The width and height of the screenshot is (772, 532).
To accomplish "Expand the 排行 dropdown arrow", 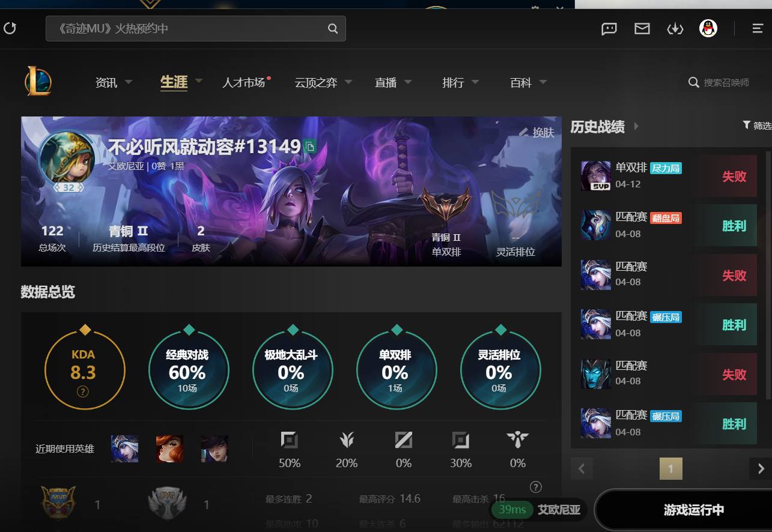I will [475, 82].
